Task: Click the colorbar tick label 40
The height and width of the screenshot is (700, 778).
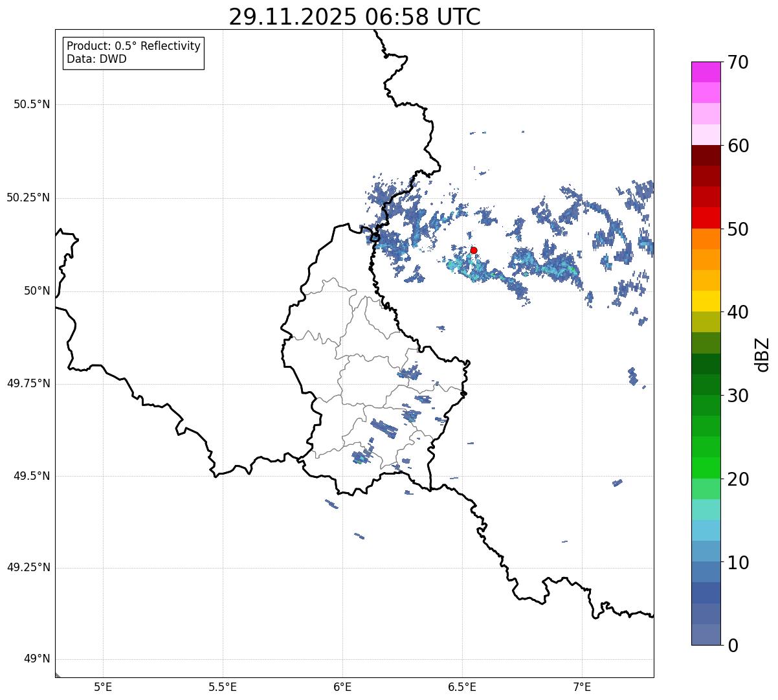Action: coord(738,312)
